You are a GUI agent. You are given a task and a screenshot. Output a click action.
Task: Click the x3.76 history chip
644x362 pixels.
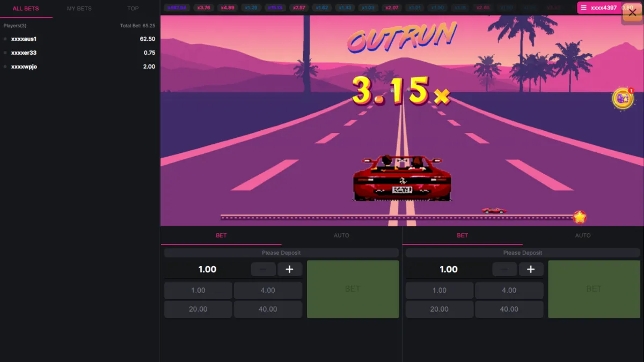[203, 8]
